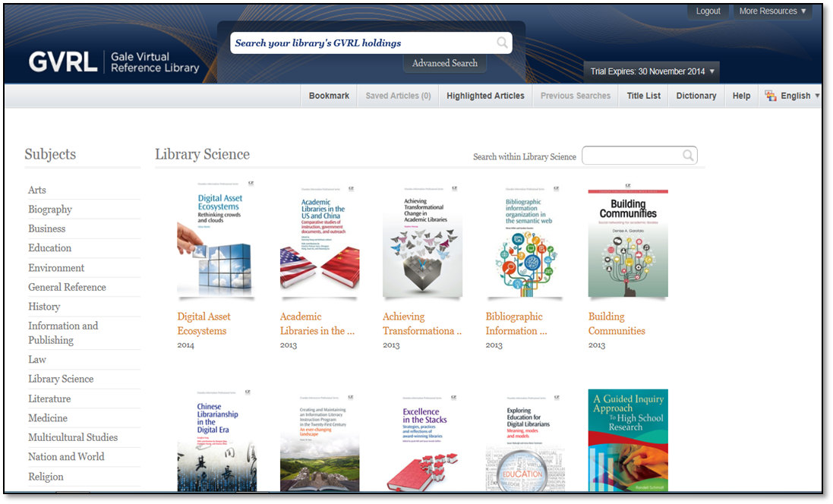The width and height of the screenshot is (833, 504).
Task: Click the Logout button
Action: 708,11
